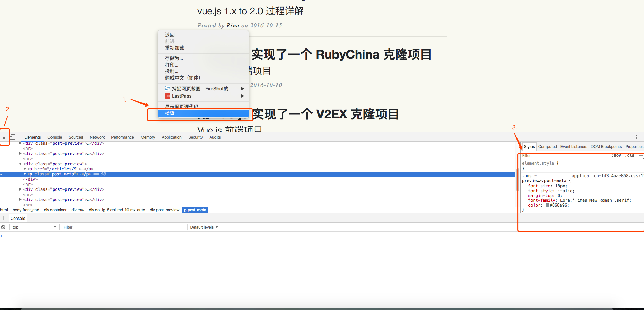Open the V2EX 克隆项目 article title

[x=325, y=114]
